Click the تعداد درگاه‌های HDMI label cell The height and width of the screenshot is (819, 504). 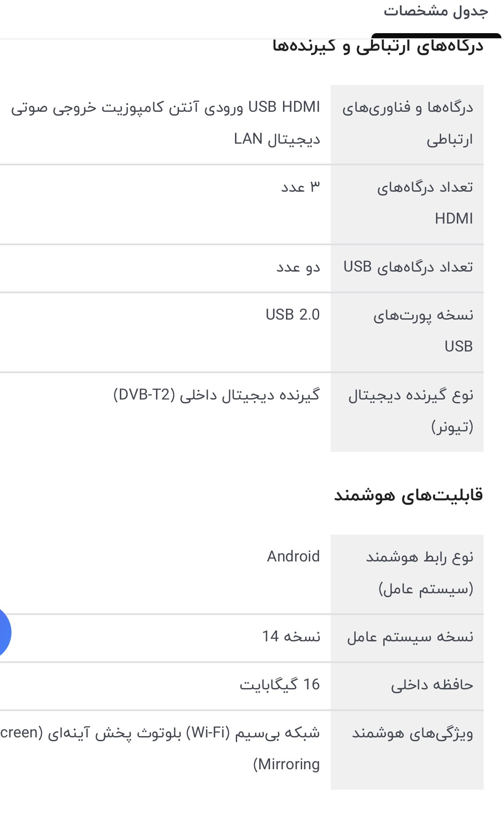click(407, 203)
